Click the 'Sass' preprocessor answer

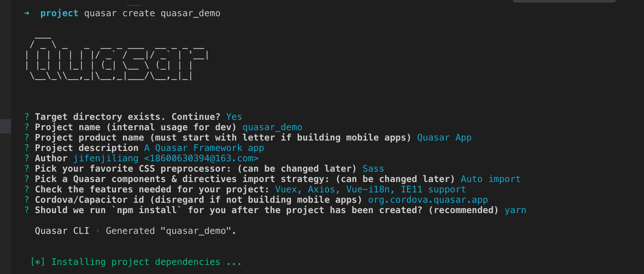click(373, 169)
